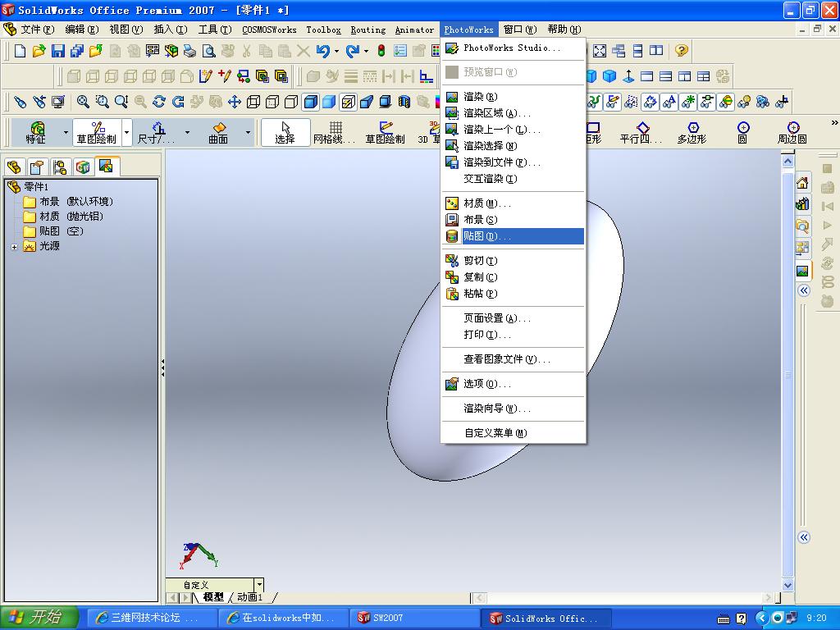Click the Print icon in toolbar
The image size is (840, 630).
(189, 51)
